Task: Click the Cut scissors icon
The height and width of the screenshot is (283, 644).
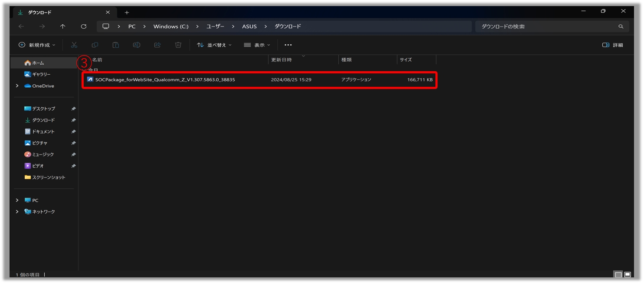Action: 74,45
